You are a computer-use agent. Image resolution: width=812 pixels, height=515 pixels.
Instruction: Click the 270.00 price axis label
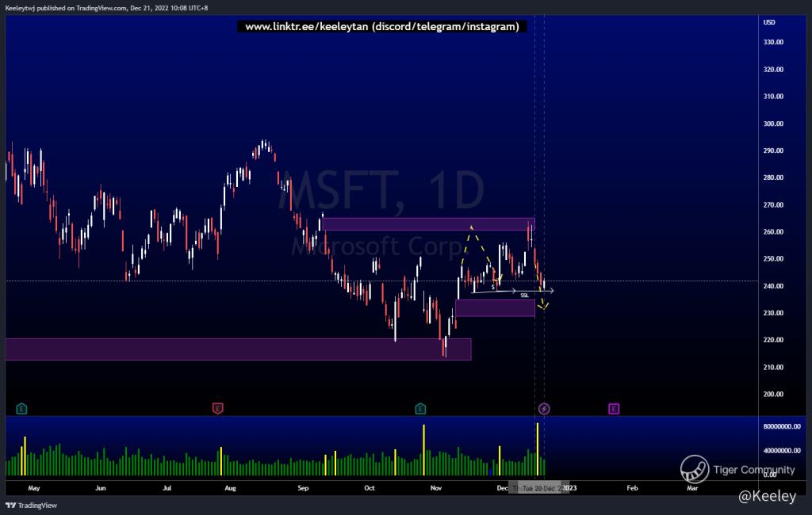[x=773, y=205]
